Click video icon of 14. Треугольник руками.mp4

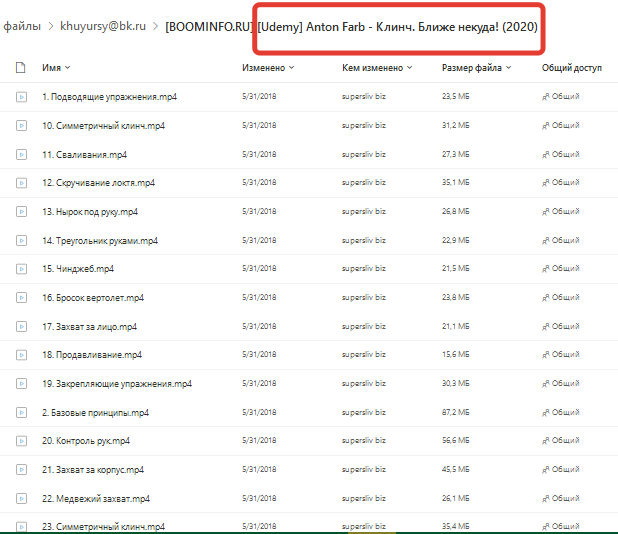pyautogui.click(x=21, y=240)
